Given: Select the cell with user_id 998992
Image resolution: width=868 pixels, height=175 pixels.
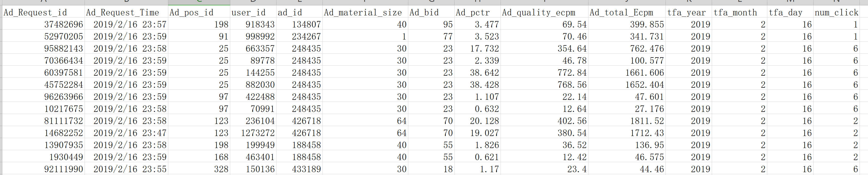Looking at the screenshot, I should click(253, 37).
